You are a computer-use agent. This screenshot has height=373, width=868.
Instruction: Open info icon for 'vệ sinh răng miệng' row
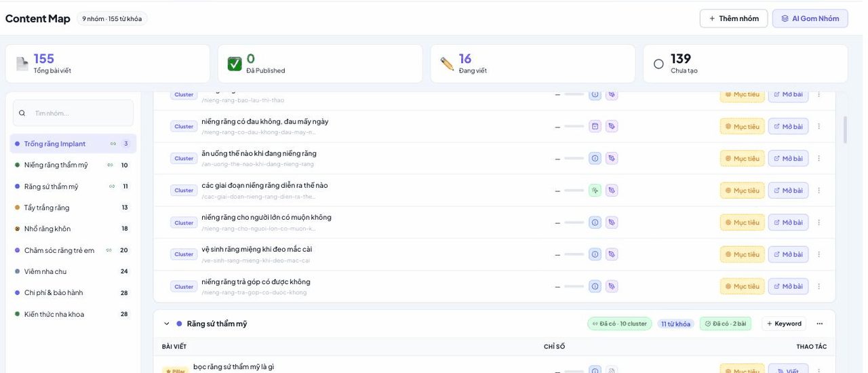(x=595, y=254)
